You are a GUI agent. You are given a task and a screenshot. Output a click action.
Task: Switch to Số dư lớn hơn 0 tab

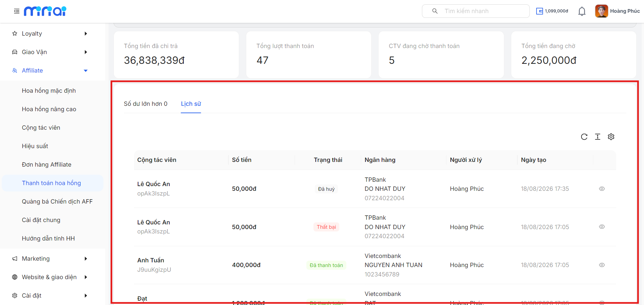145,104
